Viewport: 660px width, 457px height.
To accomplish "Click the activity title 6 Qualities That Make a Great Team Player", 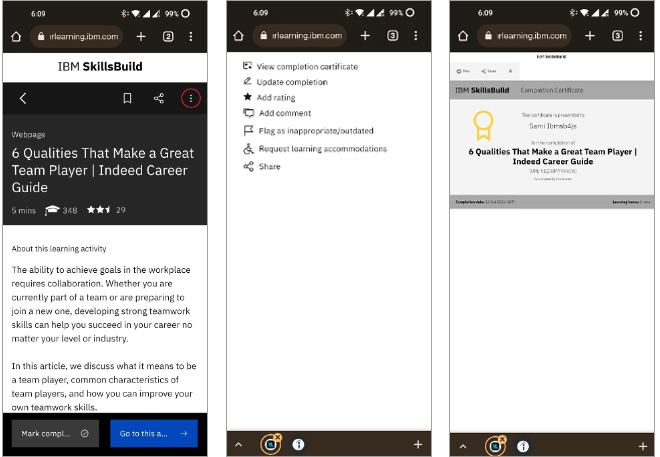I will (103, 170).
